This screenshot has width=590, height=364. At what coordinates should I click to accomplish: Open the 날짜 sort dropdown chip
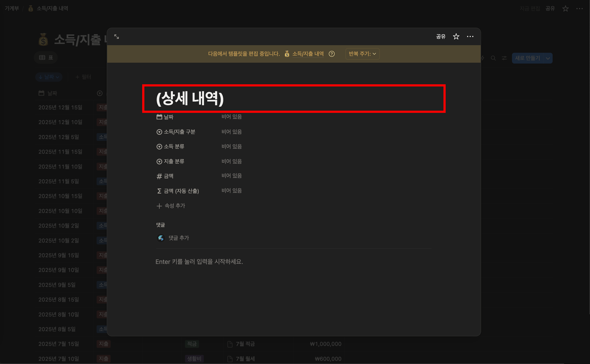(49, 77)
